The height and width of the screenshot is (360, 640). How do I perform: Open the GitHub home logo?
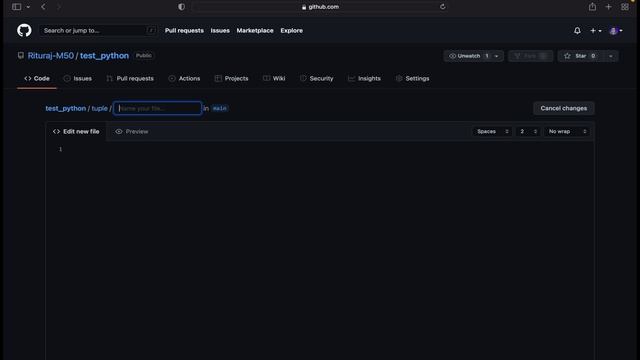click(x=24, y=31)
